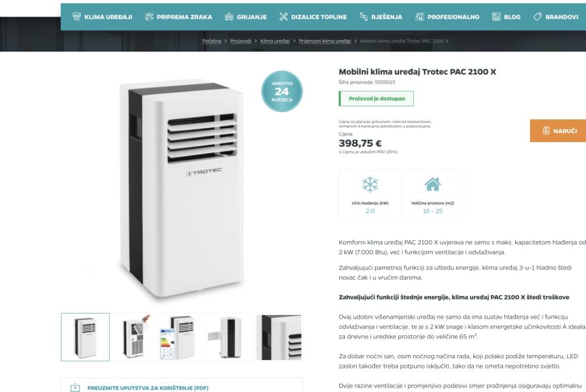The width and height of the screenshot is (586, 392).
Task: Click the Dizalice topline fan icon
Action: click(283, 17)
